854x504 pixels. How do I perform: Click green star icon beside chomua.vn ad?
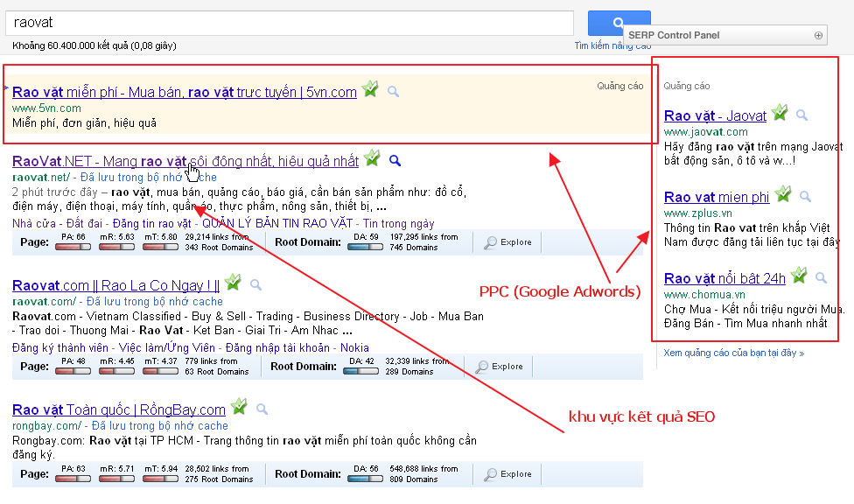(799, 275)
